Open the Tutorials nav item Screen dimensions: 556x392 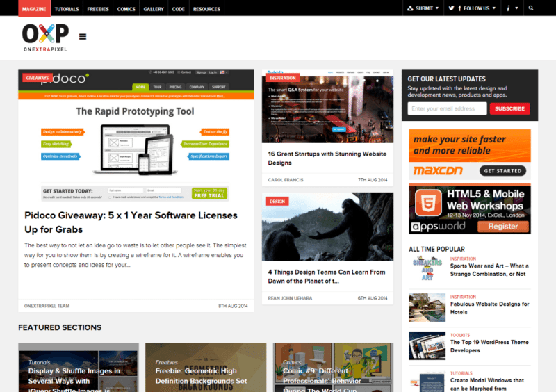pos(67,9)
